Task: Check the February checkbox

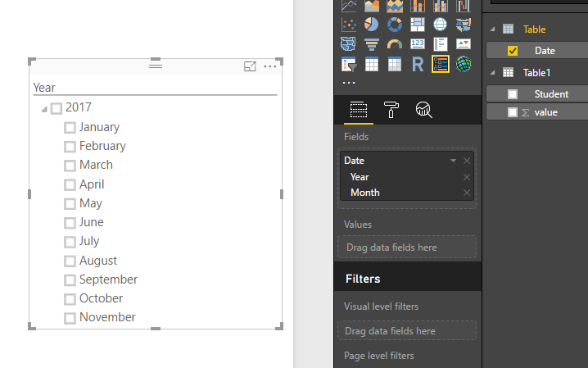Action: 70,147
